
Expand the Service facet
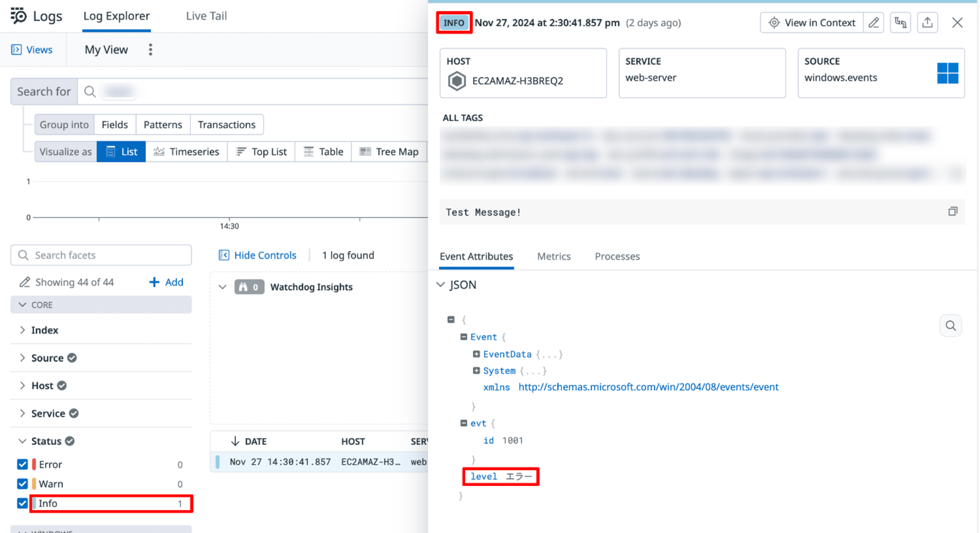(x=22, y=413)
